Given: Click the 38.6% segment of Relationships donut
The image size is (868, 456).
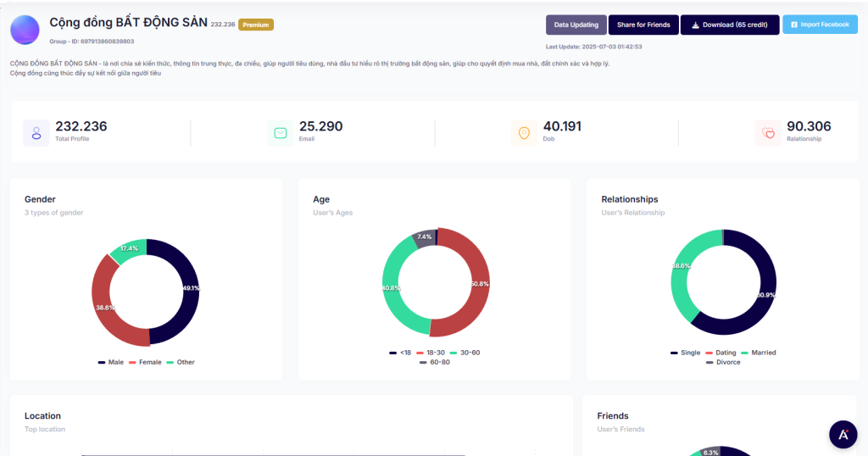Looking at the screenshot, I should coord(681,266).
